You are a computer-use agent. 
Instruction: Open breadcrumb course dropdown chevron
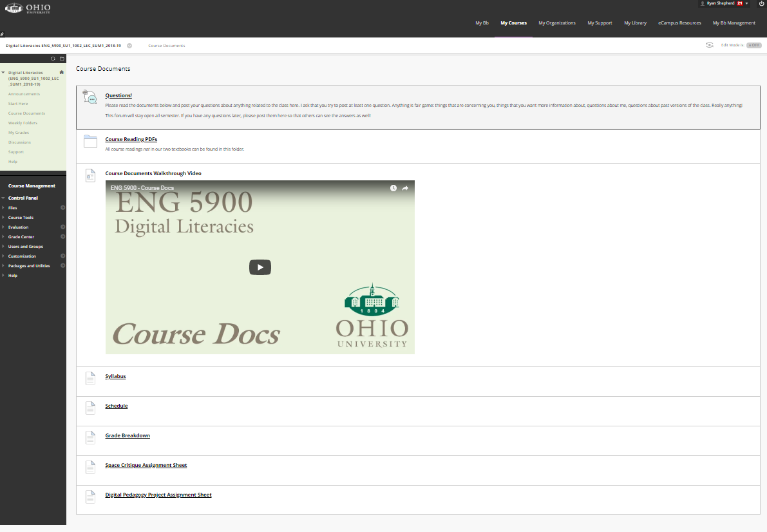(129, 46)
